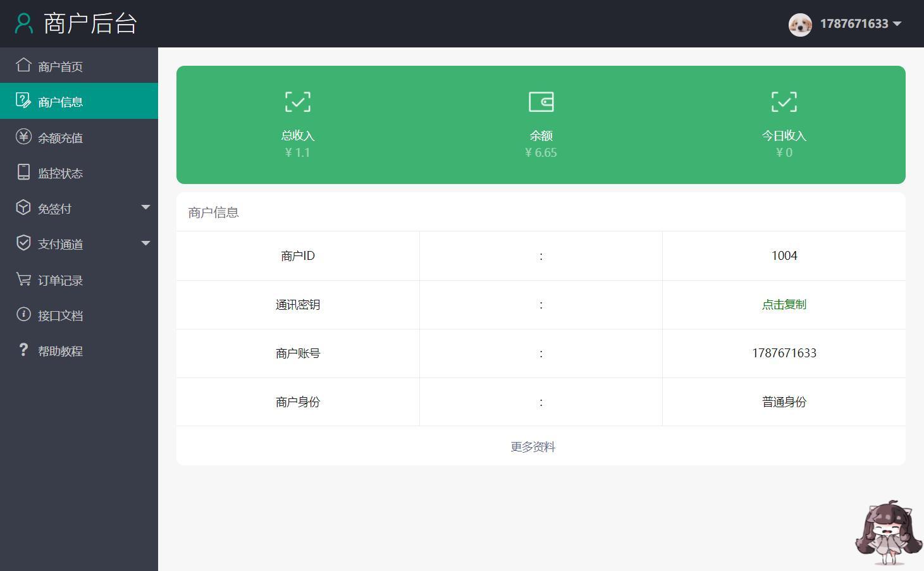The height and width of the screenshot is (571, 924).
Task: Click the anime girl mascot in the corner
Action: point(888,532)
